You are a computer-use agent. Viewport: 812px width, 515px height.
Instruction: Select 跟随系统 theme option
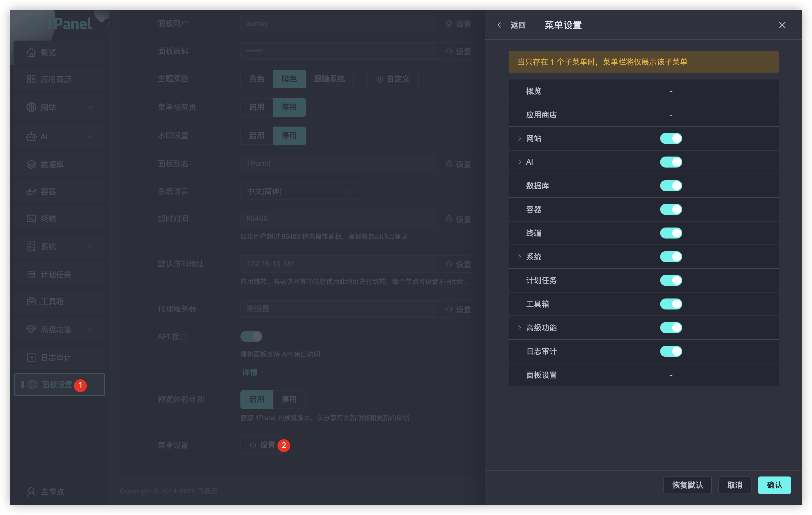pos(330,79)
